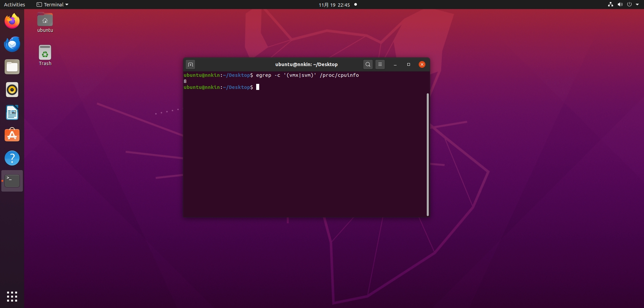Open Ubuntu Software store
644x308 pixels.
(12, 136)
